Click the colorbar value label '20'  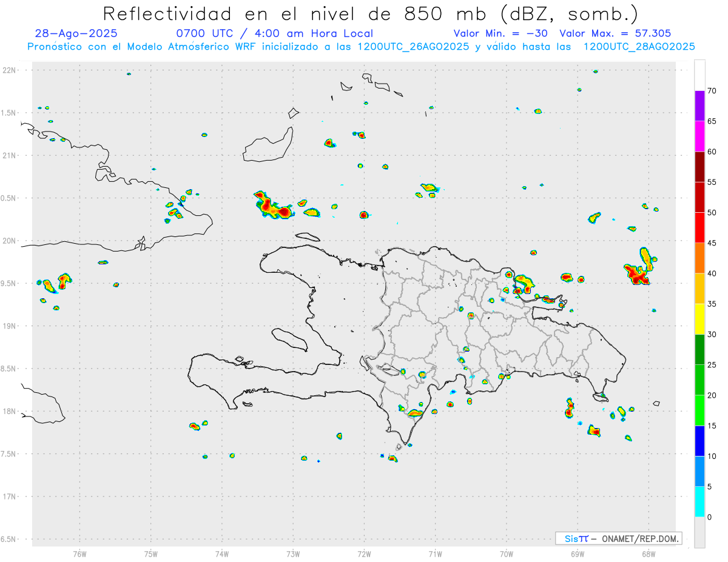(712, 395)
